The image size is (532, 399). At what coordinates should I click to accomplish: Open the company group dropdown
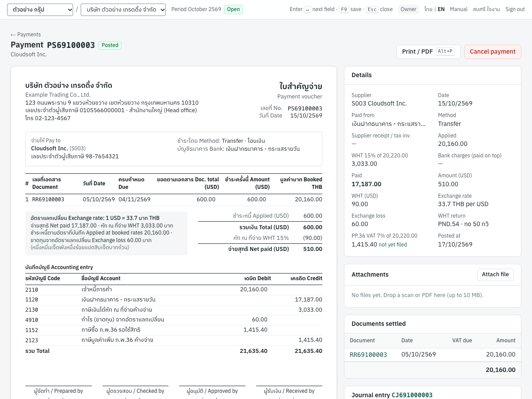point(40,9)
